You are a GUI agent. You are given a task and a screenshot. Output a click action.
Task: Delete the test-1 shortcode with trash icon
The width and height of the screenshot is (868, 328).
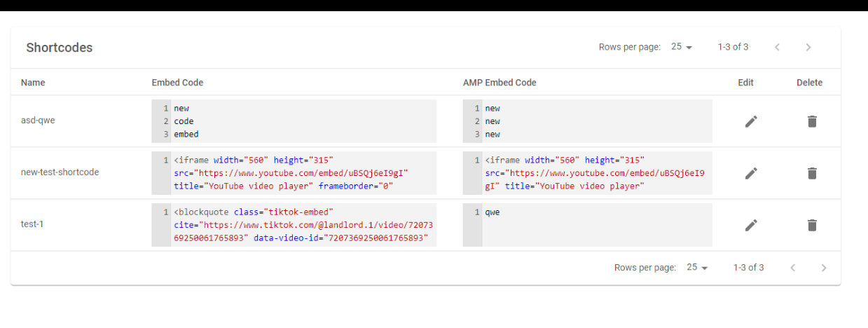click(812, 225)
